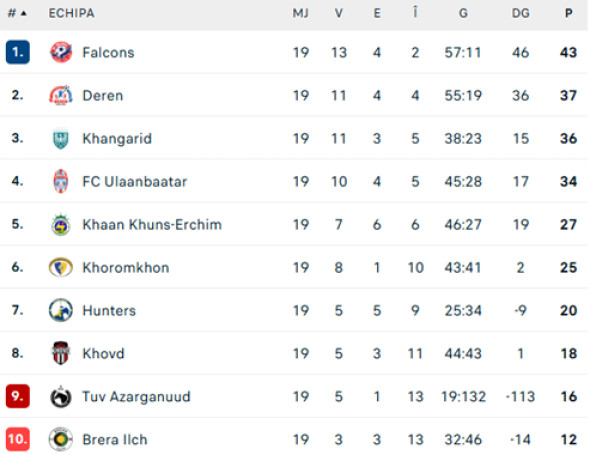The height and width of the screenshot is (454, 590).
Task: Click the Deren team crest
Action: pyautogui.click(x=61, y=96)
